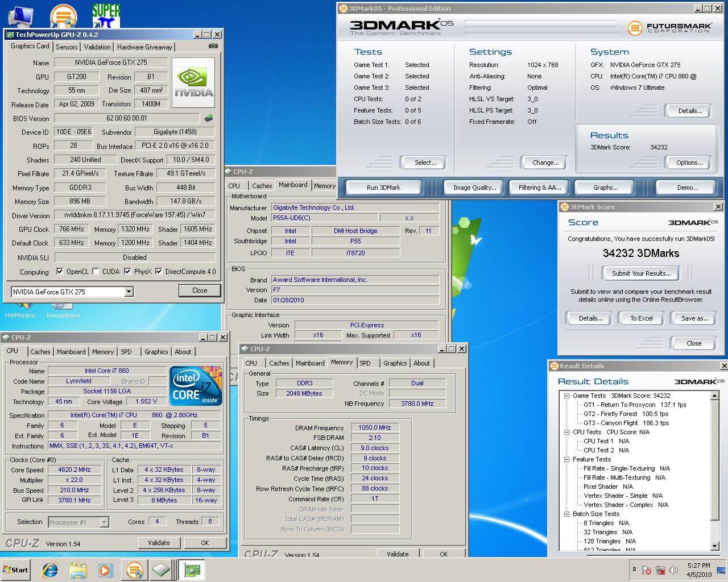This screenshot has height=582, width=728.
Task: Toggle the OpenCL checkbox
Action: pos(60,272)
